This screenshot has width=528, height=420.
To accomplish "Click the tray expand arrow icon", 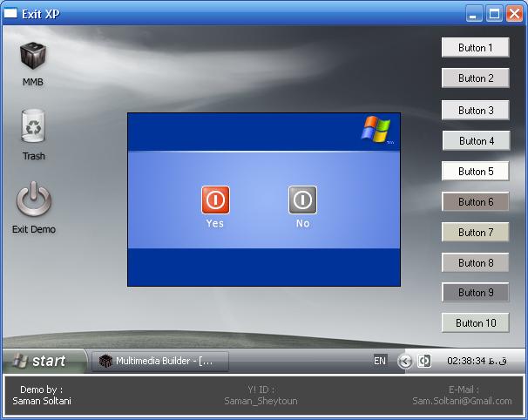I will pos(405,362).
